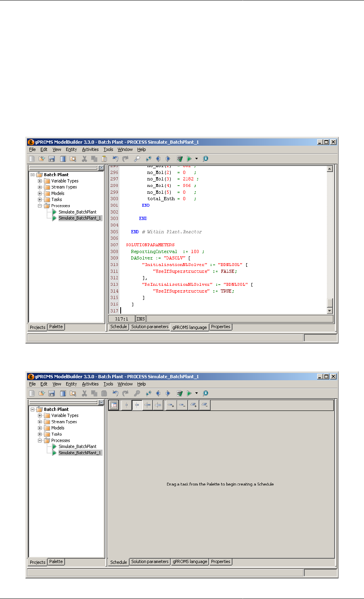Click Paste clipboard icon in code-editor window
Image resolution: width=364 pixels, height=599 pixels.
click(x=104, y=159)
